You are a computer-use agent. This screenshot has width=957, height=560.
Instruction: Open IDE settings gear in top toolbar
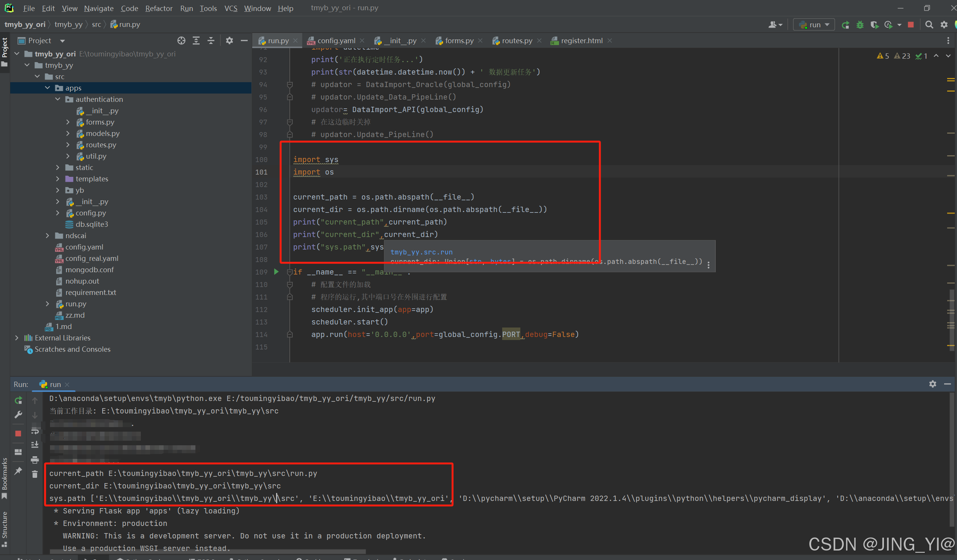coord(944,25)
